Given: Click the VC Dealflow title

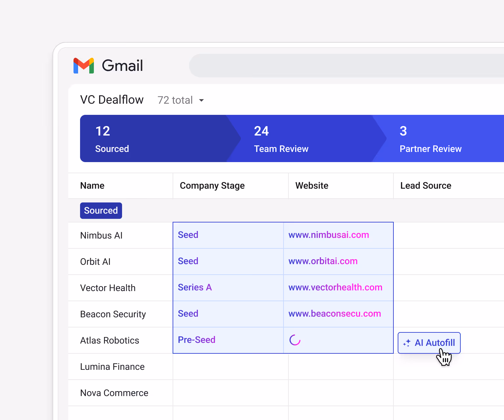Looking at the screenshot, I should (x=112, y=100).
